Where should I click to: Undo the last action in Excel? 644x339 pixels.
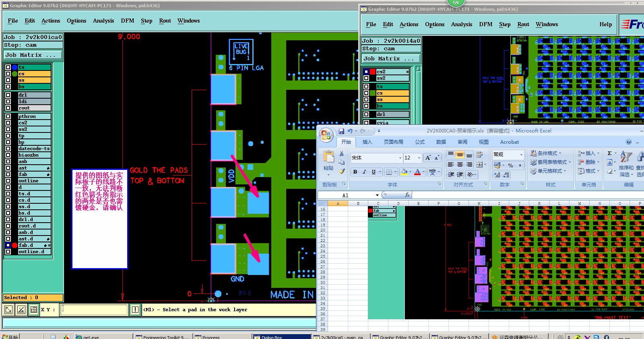350,131
